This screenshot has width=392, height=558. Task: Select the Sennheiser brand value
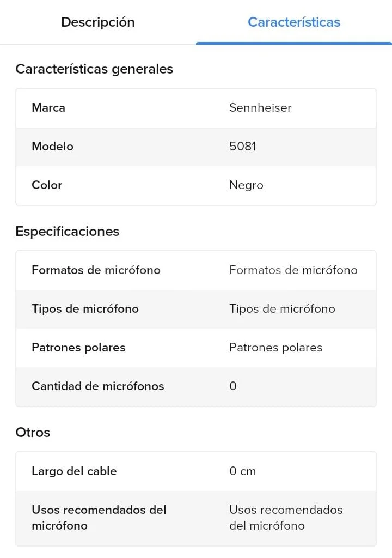click(x=260, y=108)
